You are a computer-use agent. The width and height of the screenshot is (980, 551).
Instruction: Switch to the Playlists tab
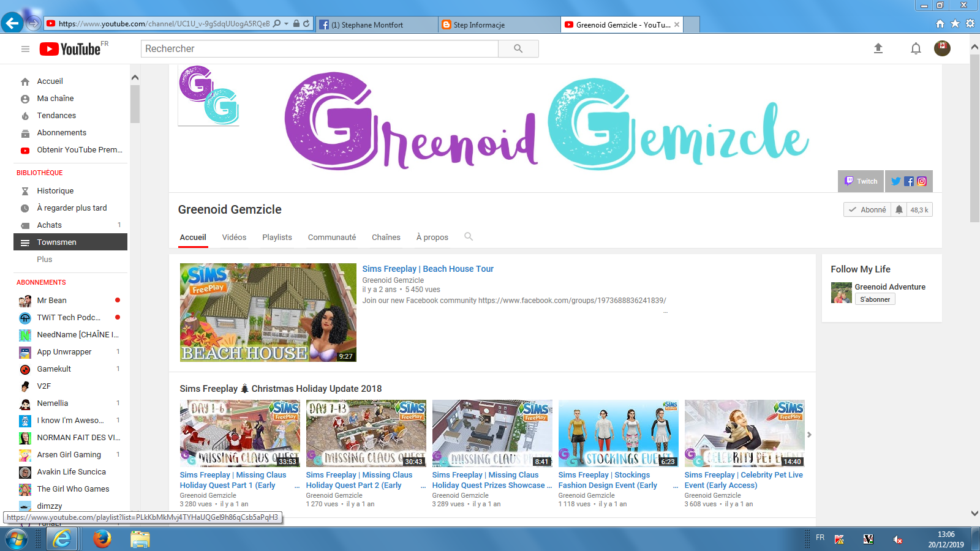point(277,238)
